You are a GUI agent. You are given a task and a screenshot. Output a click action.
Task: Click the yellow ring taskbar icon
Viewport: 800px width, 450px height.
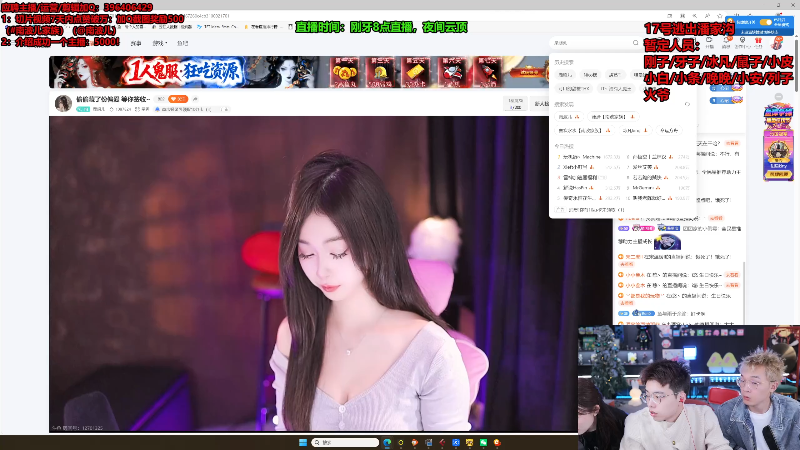click(401, 442)
